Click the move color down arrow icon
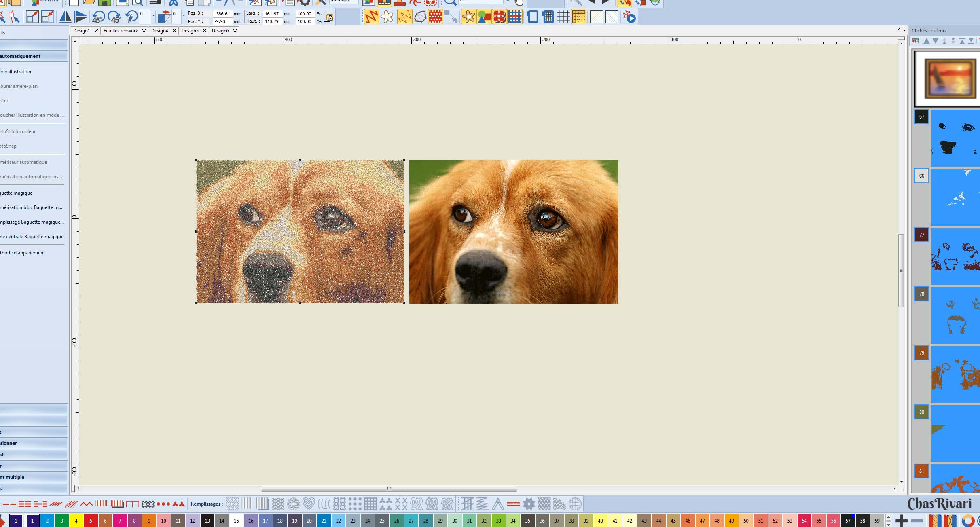Viewport: 980px width, 527px height. (936, 41)
